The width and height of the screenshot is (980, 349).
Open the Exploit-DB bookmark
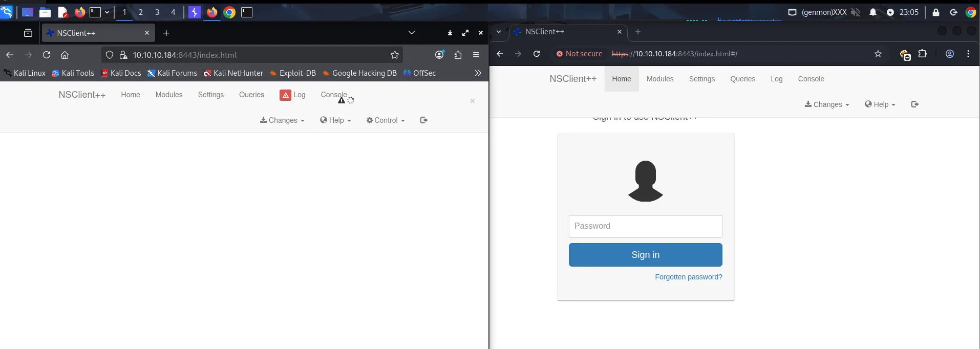click(293, 73)
